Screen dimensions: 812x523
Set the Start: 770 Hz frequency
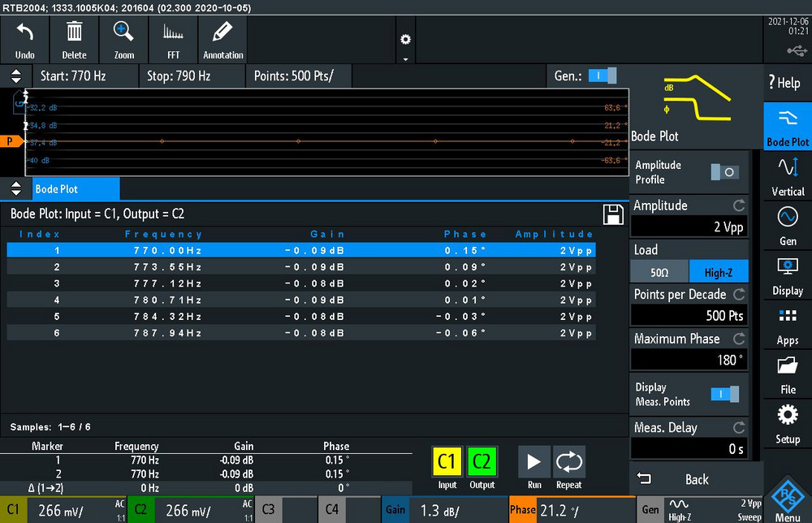click(x=85, y=76)
